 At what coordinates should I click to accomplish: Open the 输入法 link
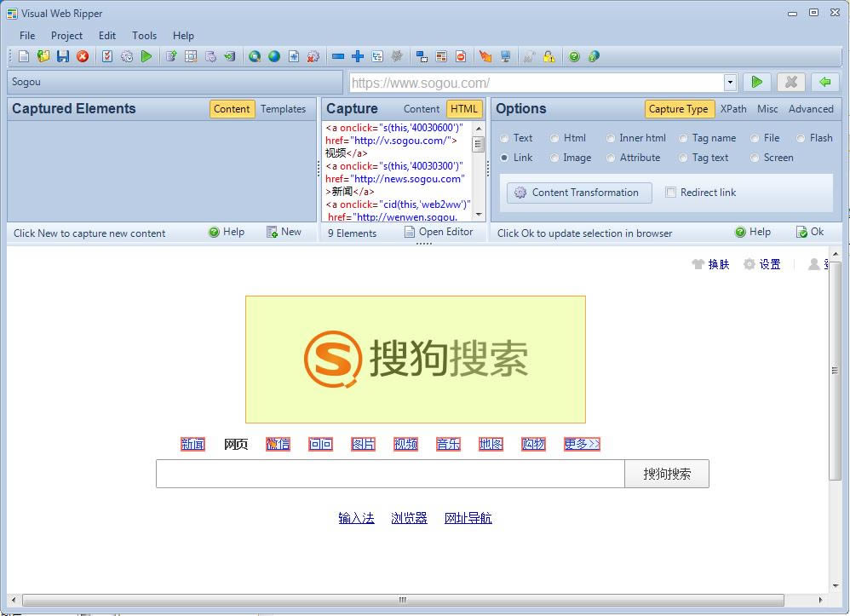pos(356,518)
